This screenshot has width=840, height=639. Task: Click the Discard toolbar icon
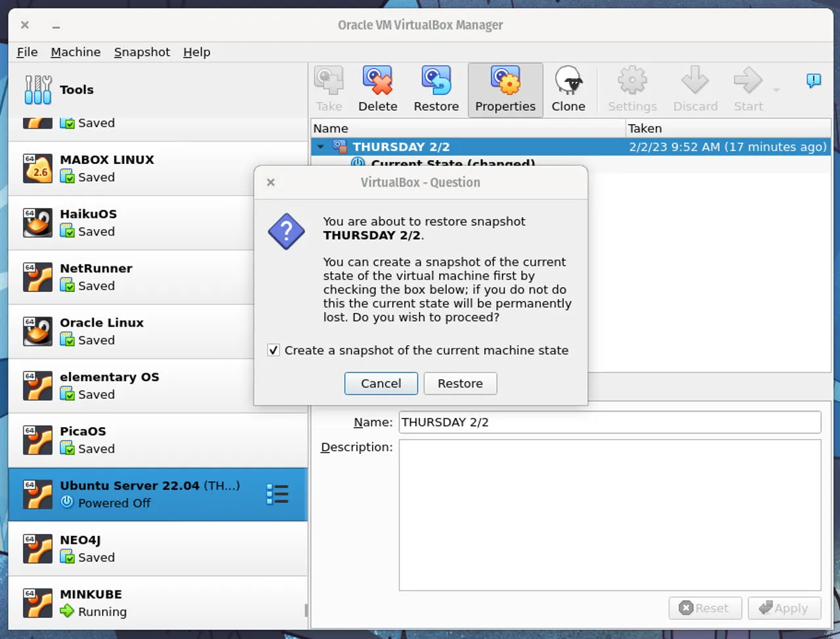tap(695, 81)
